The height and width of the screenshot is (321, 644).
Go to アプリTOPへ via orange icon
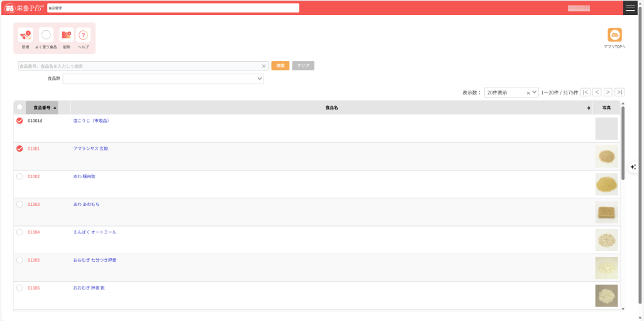tap(614, 35)
